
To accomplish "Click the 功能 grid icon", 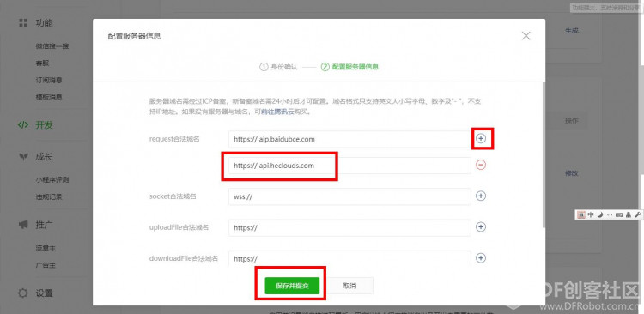I will pyautogui.click(x=23, y=23).
